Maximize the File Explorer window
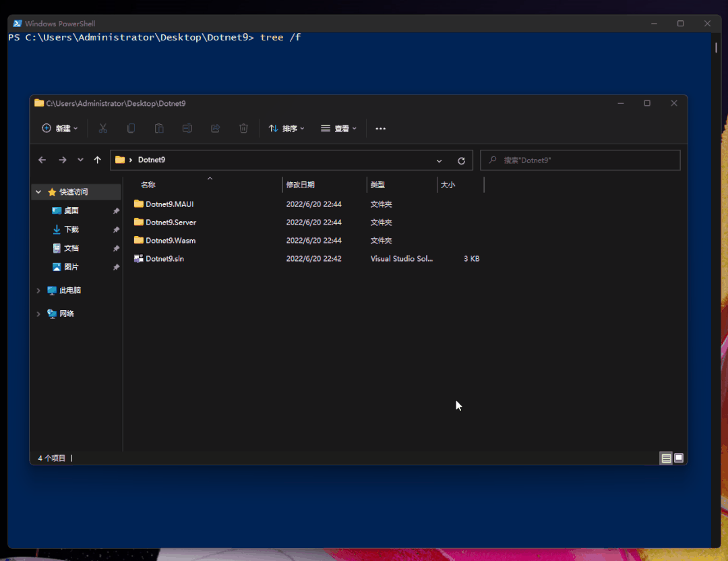The image size is (728, 561). (646, 103)
